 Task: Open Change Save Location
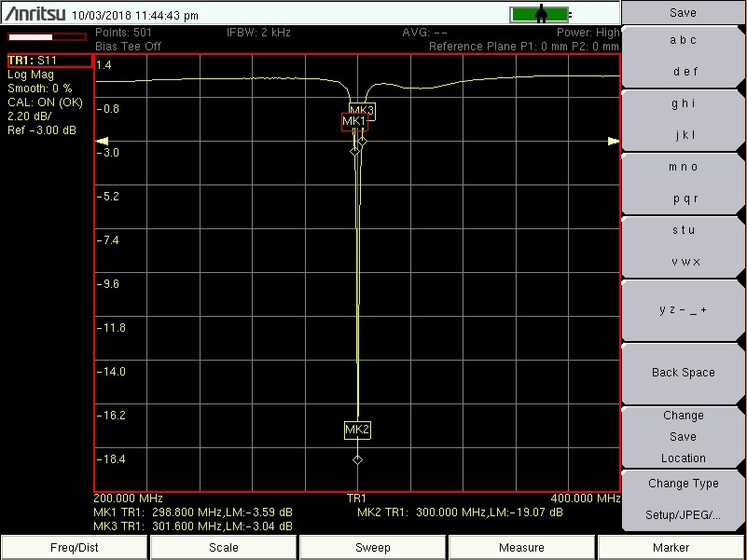(x=682, y=436)
